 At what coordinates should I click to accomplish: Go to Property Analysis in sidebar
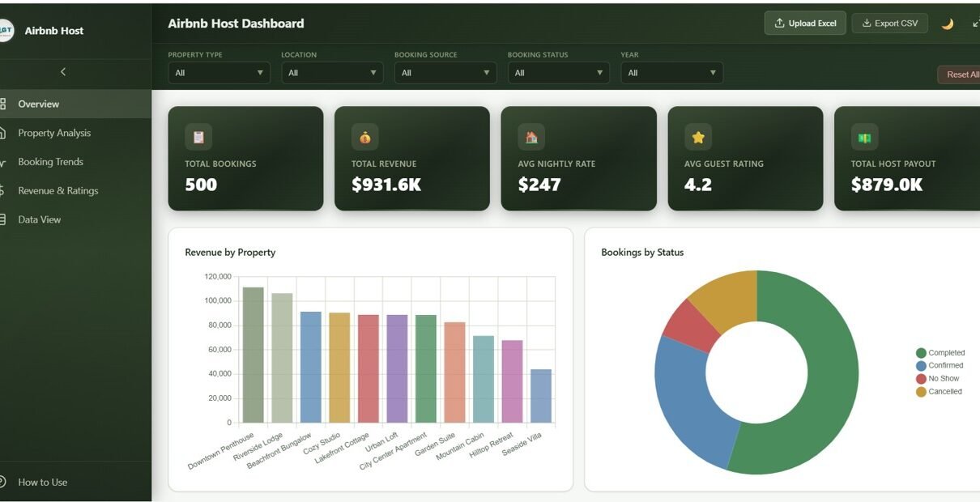point(54,133)
